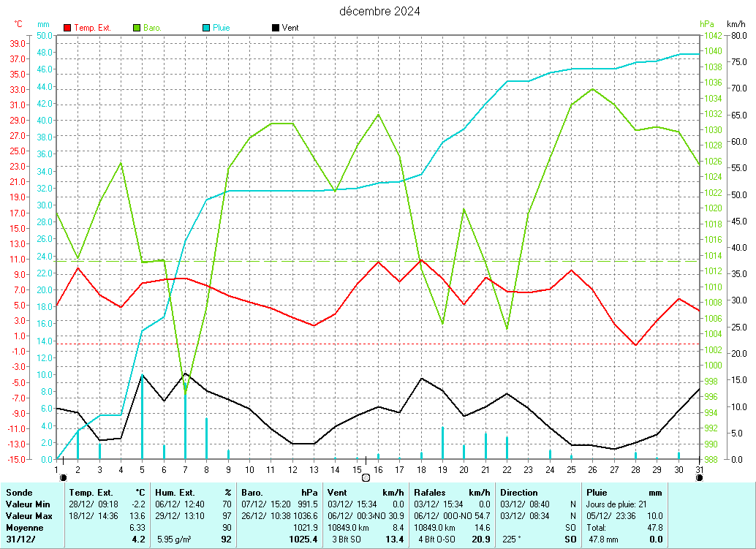
Task: Click the new moon icon below day 1
Action: click(63, 477)
